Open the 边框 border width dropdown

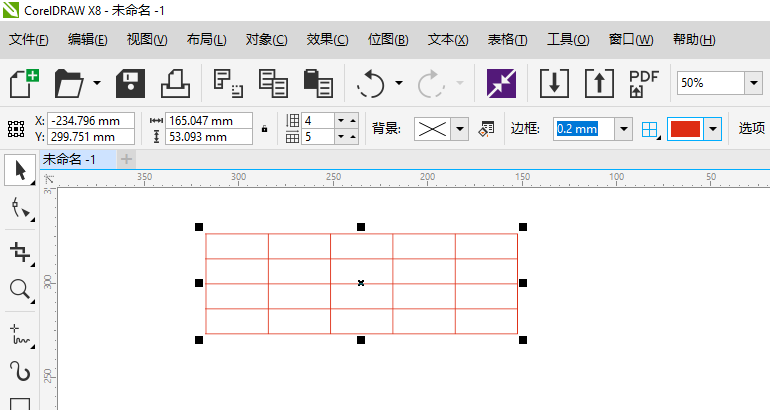(x=624, y=129)
